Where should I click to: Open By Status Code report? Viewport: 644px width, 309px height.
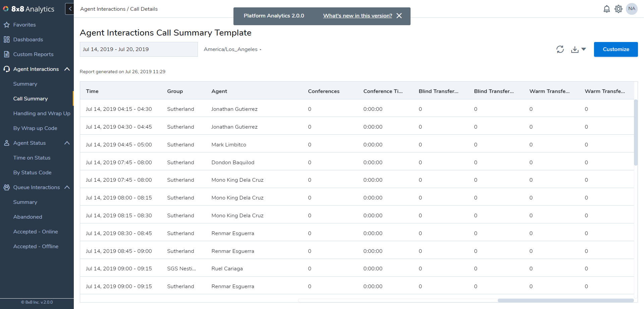click(x=32, y=173)
